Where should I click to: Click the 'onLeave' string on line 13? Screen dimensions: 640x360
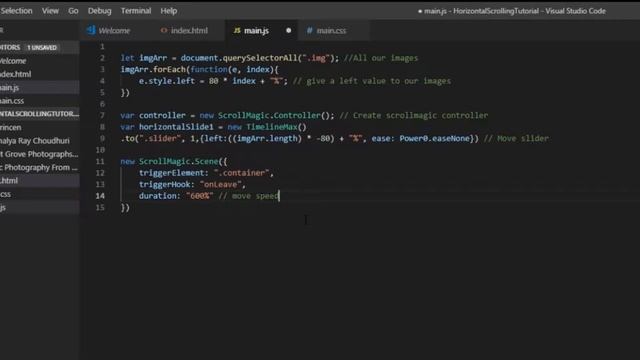(x=220, y=184)
